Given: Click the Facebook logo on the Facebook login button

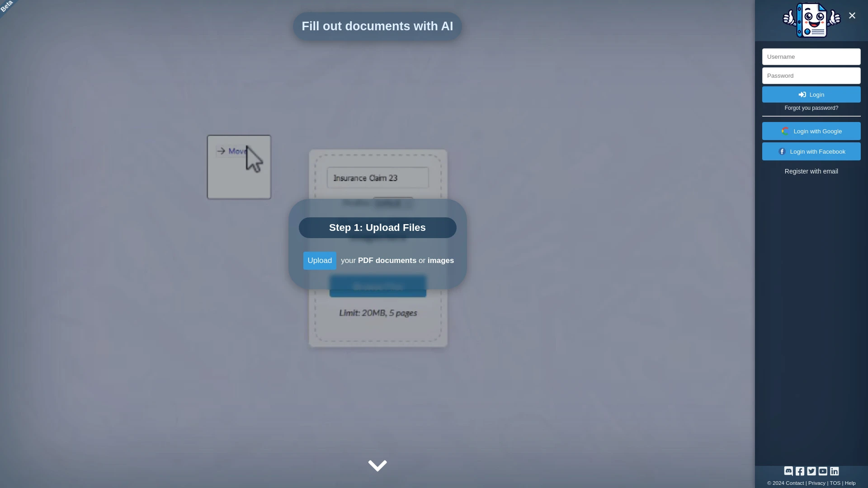Looking at the screenshot, I should 782,151.
